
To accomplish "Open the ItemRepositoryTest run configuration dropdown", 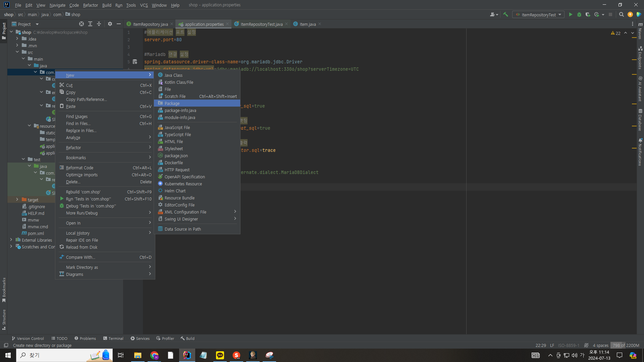I will 538,15.
